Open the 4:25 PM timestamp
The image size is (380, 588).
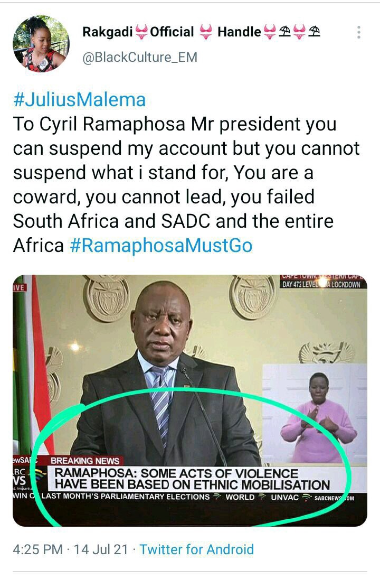tap(37, 549)
